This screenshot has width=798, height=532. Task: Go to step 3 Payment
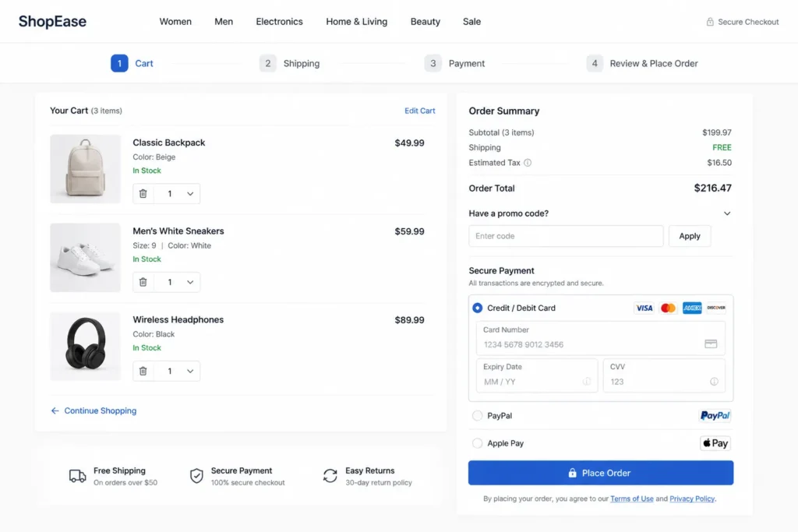454,64
